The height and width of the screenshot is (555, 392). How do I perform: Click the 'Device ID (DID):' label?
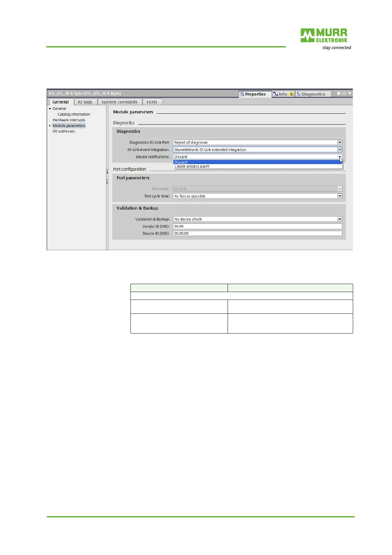tap(156, 233)
